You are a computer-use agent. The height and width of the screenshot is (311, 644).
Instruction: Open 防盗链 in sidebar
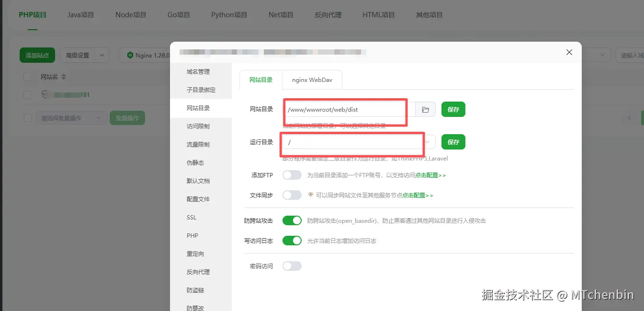(201, 290)
